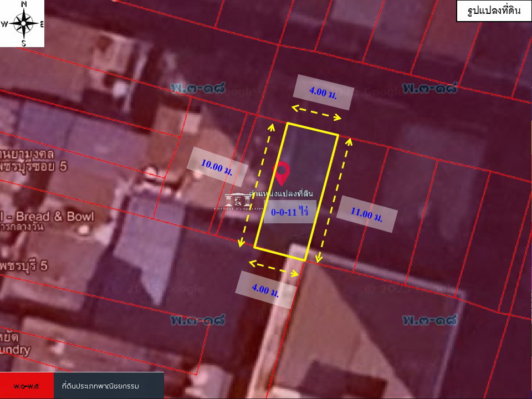Screen dimensions: 532x399
Task: Click the N letter on the compass
Action: [24, 4]
